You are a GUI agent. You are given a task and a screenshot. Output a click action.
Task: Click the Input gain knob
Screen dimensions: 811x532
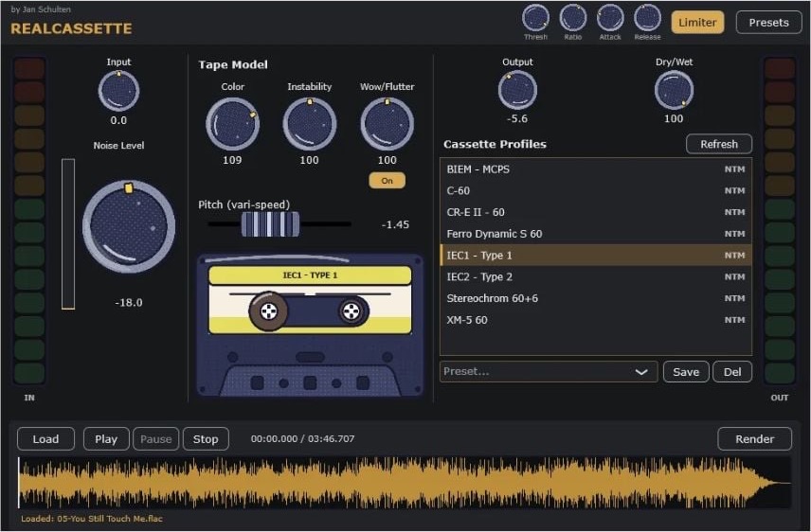[x=118, y=91]
